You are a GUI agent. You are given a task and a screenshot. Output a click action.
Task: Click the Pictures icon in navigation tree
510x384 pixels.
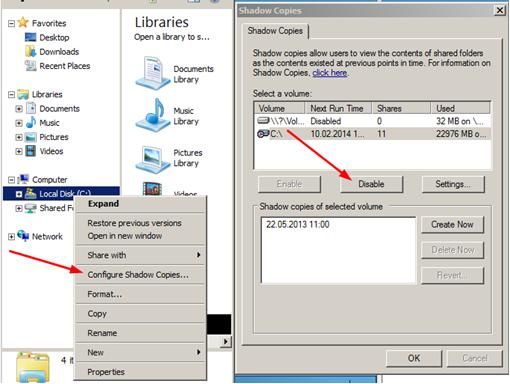click(31, 137)
